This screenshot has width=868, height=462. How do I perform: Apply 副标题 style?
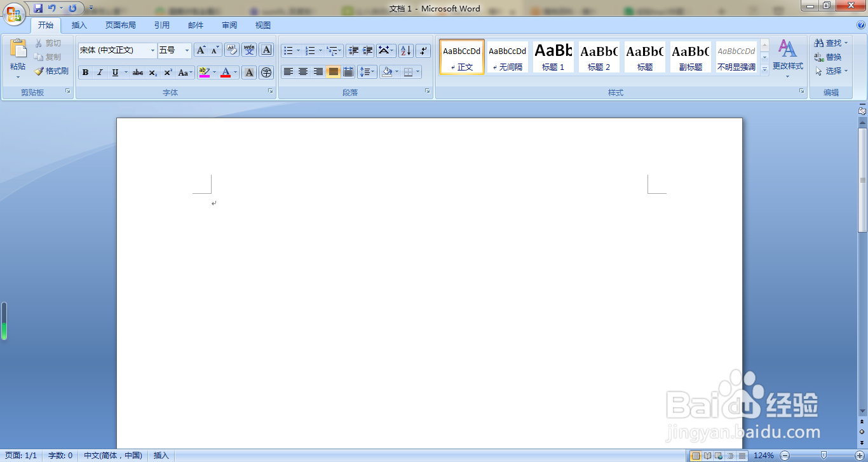pyautogui.click(x=690, y=57)
